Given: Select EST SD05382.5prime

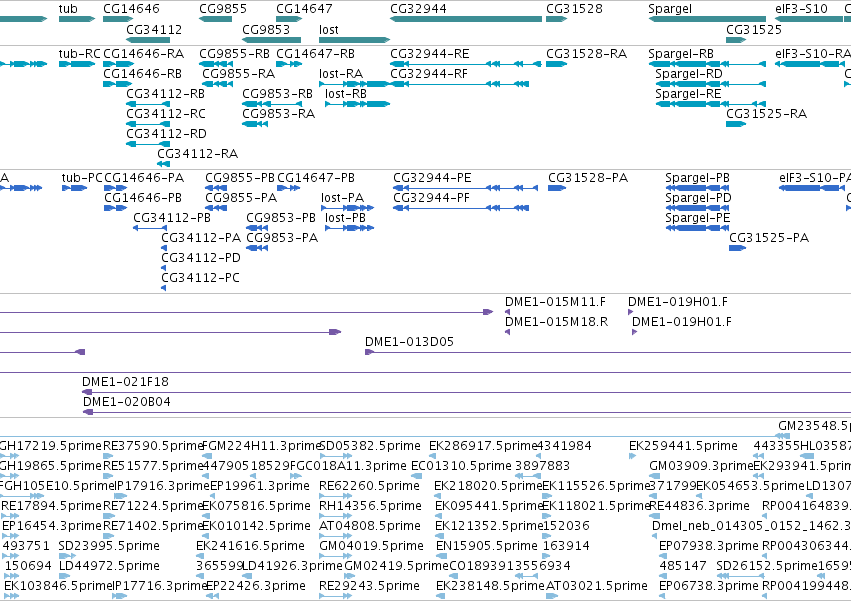Looking at the screenshot, I should pyautogui.click(x=370, y=446).
